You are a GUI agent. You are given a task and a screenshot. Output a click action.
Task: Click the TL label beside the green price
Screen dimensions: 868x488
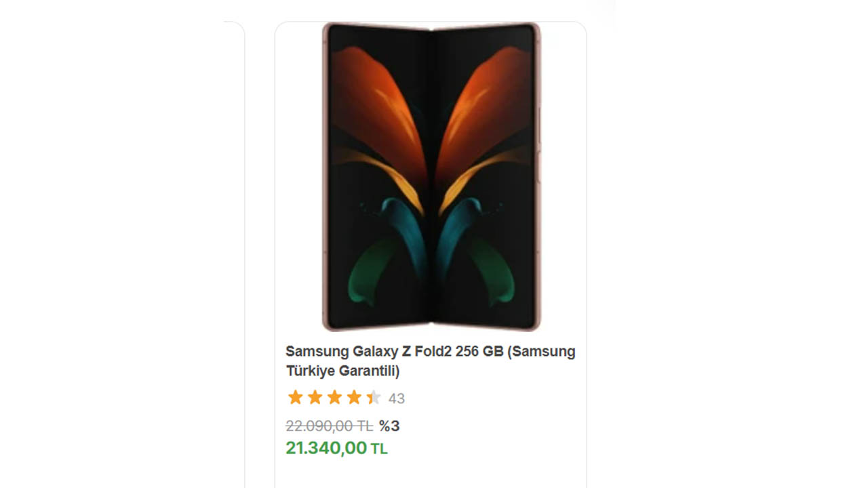(378, 447)
